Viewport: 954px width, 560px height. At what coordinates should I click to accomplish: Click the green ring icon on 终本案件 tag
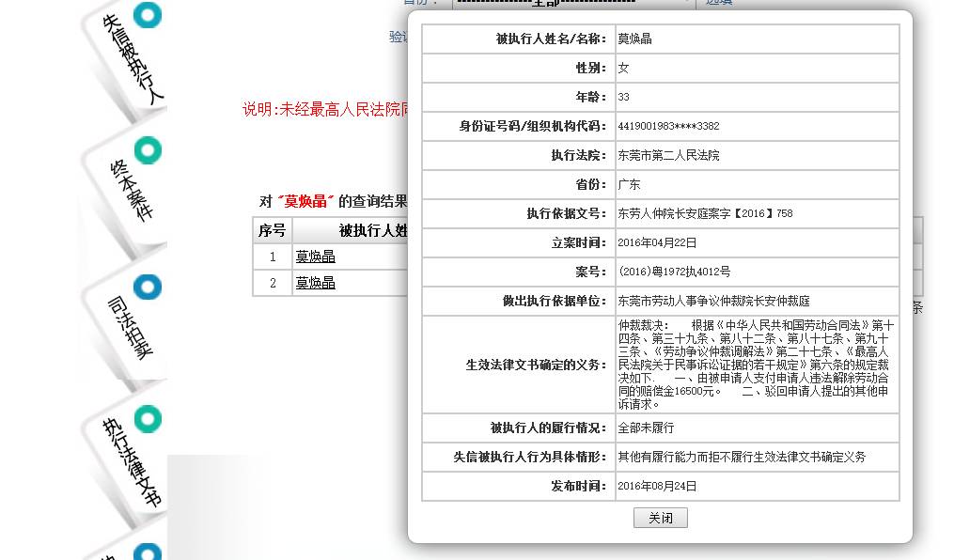click(x=148, y=150)
